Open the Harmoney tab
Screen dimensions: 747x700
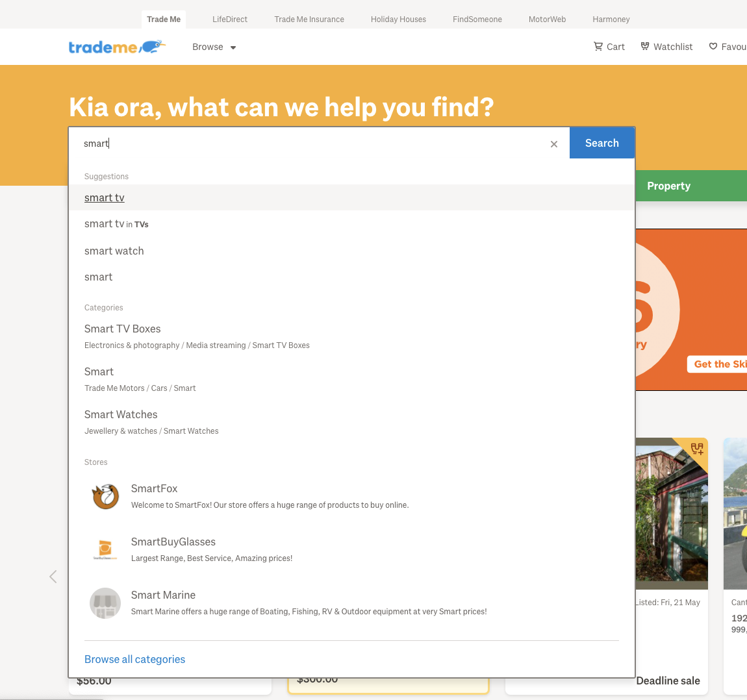point(611,19)
